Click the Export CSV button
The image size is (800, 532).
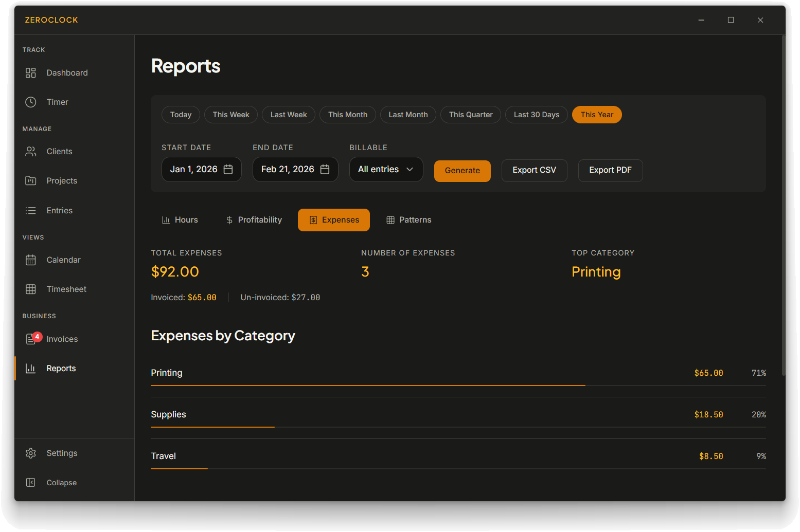(x=534, y=170)
